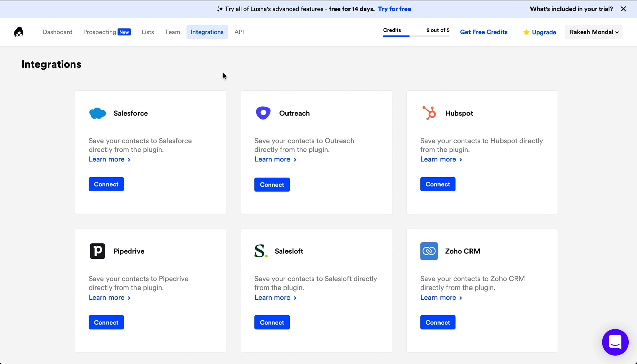
Task: Open the chat support widget
Action: [x=615, y=342]
